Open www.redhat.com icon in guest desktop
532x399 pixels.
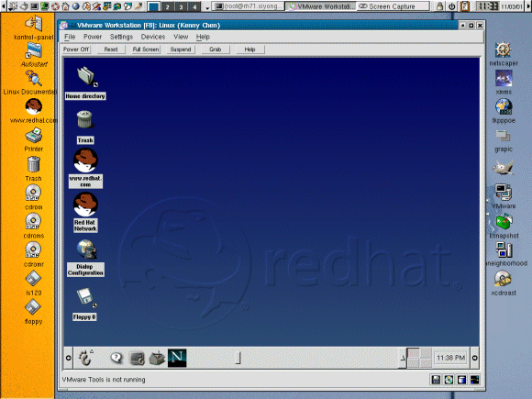click(85, 161)
